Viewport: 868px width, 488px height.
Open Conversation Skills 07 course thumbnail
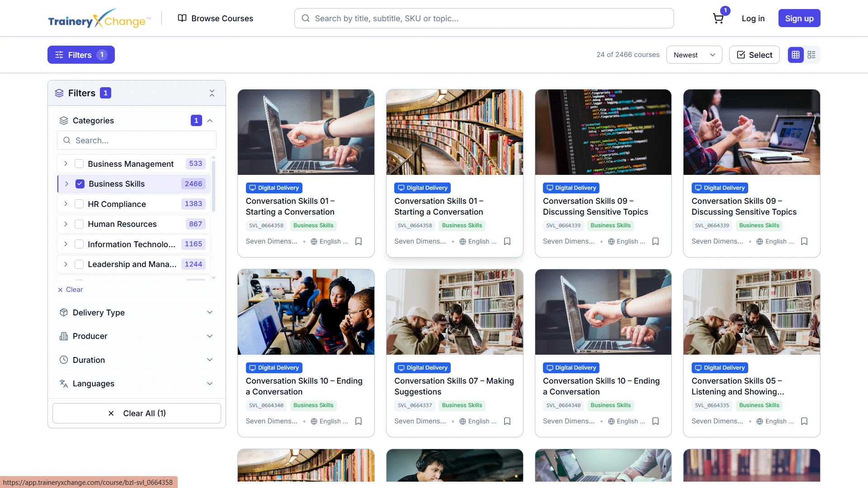tap(455, 312)
